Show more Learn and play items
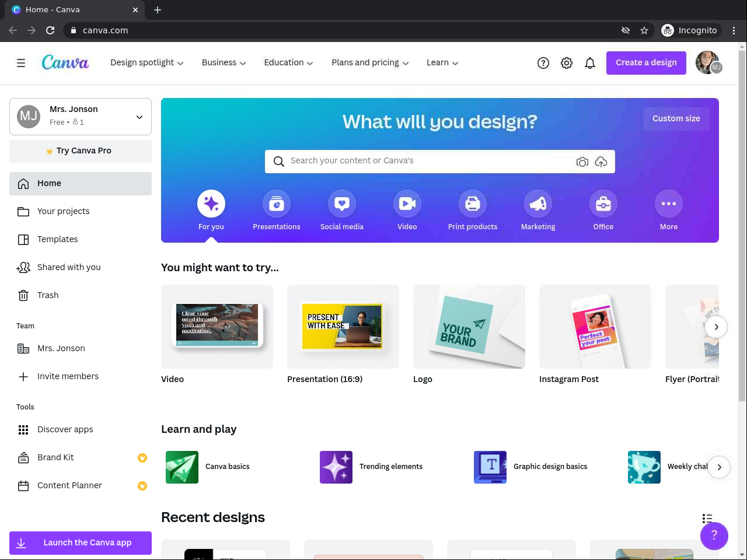Viewport: 747px width, 560px height. pos(719,467)
